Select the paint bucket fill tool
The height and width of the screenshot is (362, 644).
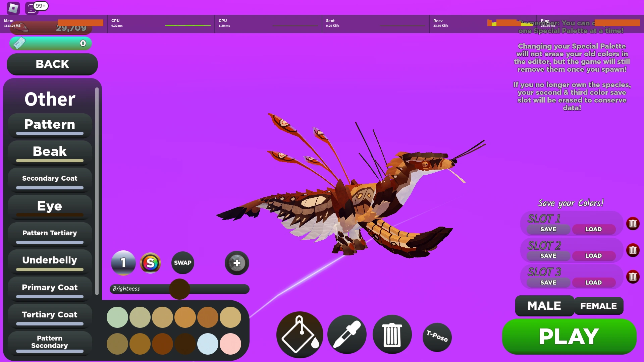pyautogui.click(x=300, y=335)
